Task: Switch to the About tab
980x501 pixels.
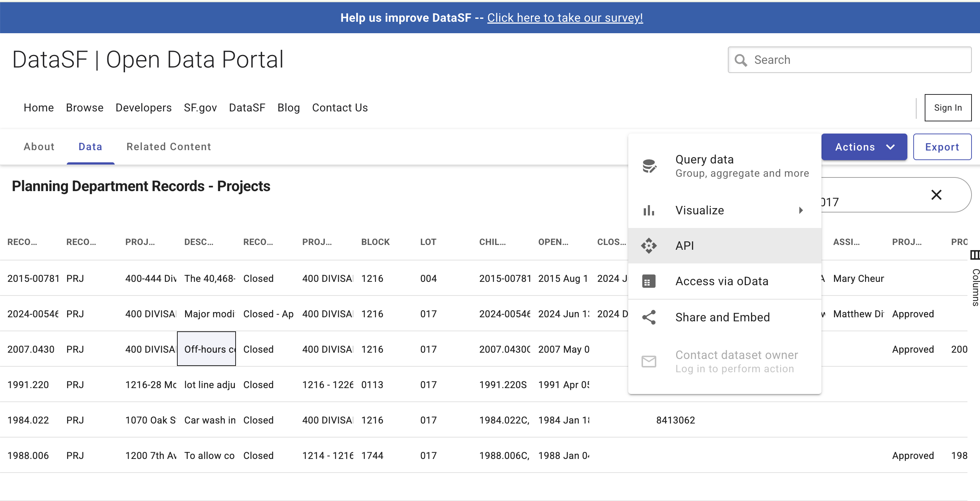Action: 39,147
